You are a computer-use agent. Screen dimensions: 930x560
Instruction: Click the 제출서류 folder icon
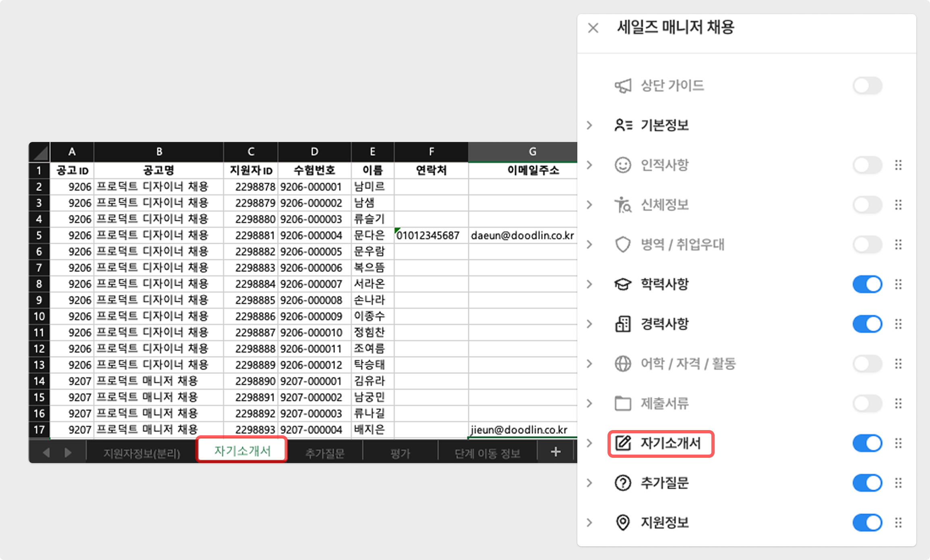[x=623, y=403]
